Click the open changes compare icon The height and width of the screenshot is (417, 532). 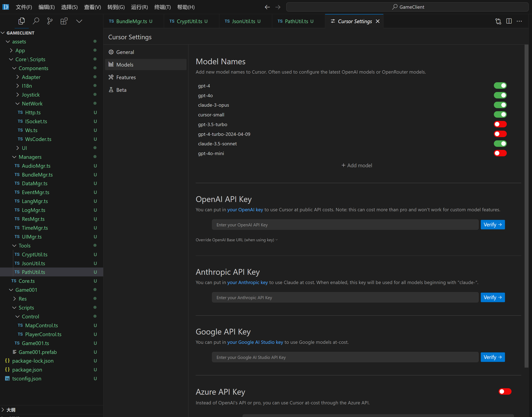coord(498,21)
